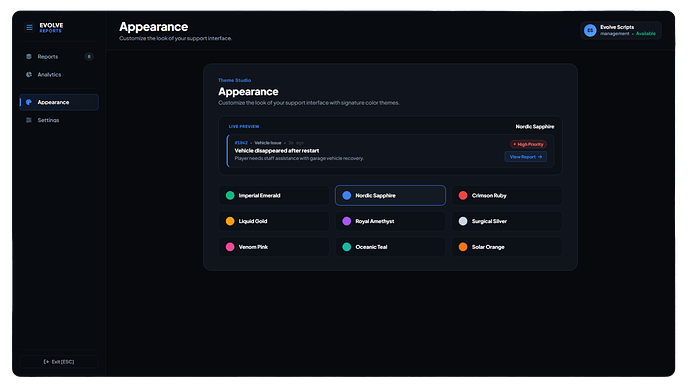Click the Settings sliders icon
This screenshot has height=388, width=690.
click(29, 120)
